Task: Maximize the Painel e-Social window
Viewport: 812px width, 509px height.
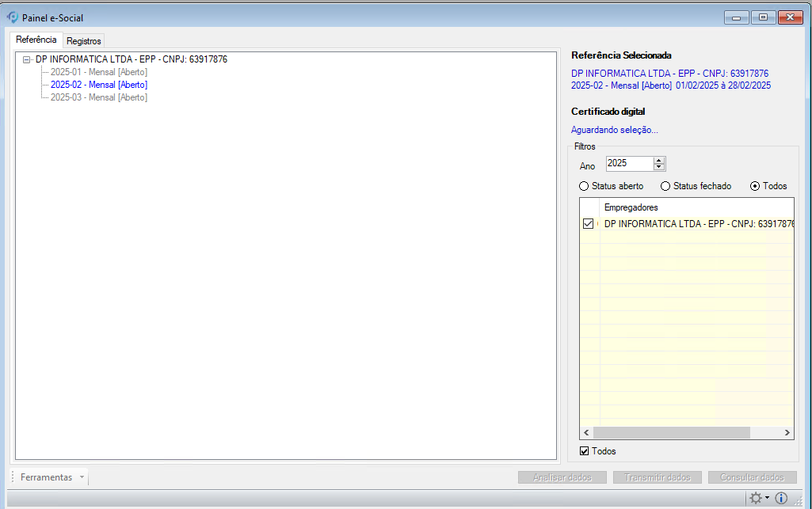Action: point(763,17)
